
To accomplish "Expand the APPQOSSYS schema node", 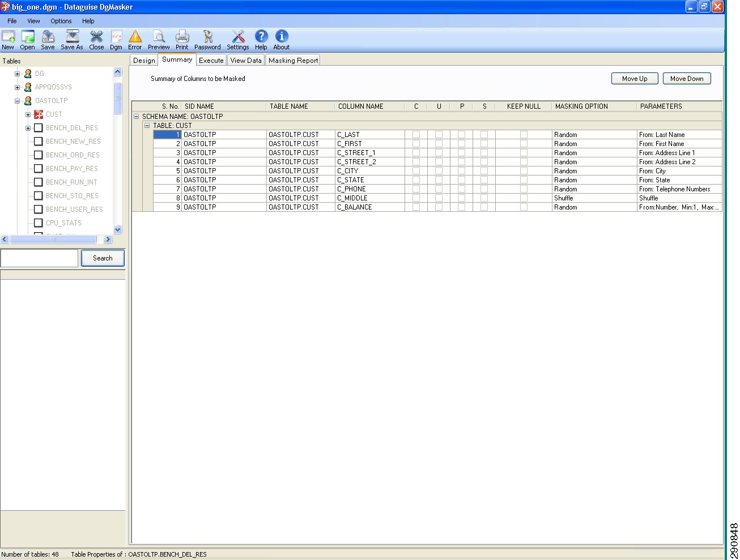I will tap(17, 87).
